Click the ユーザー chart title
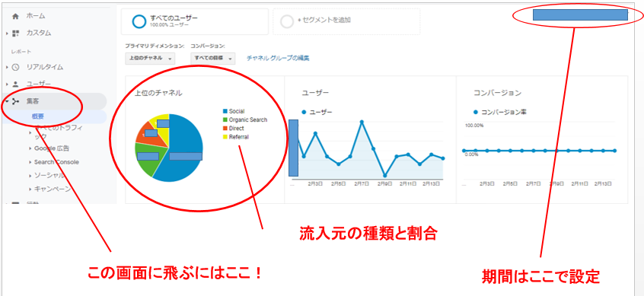 click(x=315, y=93)
